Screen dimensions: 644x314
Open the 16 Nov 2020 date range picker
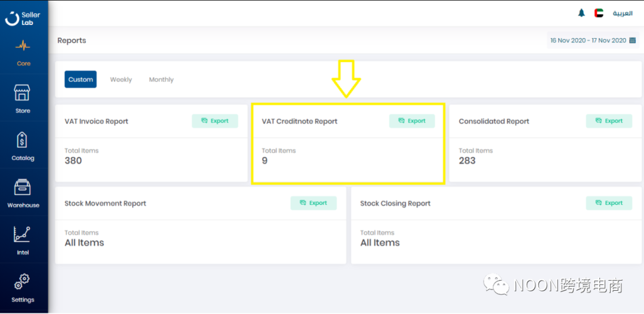pyautogui.click(x=588, y=41)
